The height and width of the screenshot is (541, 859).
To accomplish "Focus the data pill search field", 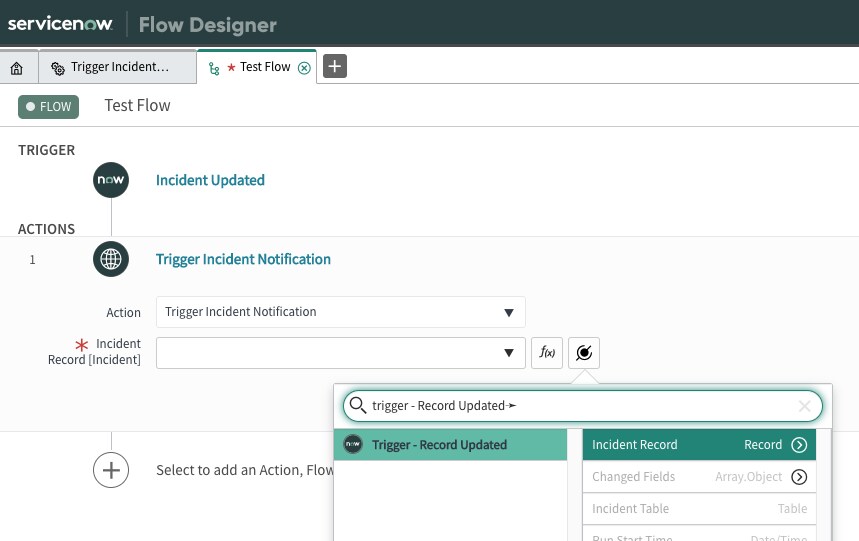I will 583,406.
